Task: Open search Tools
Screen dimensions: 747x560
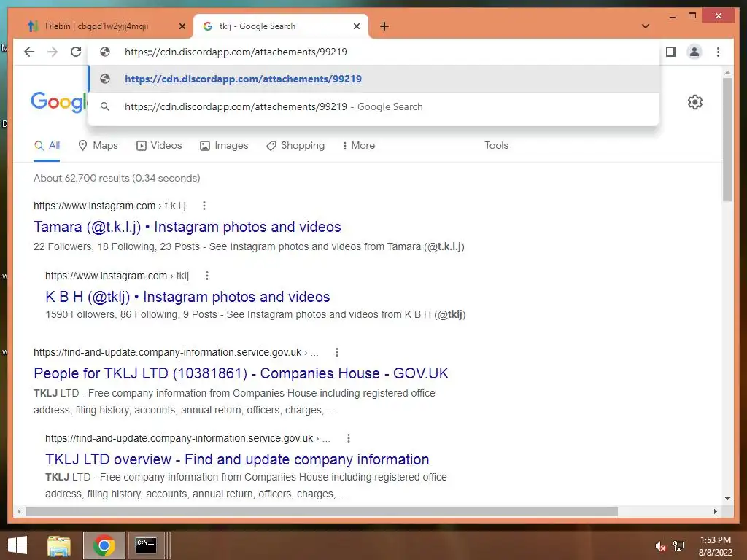Action: 496,146
